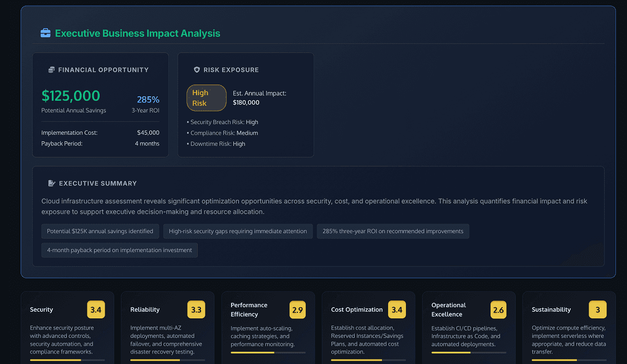The height and width of the screenshot is (364, 627).
Task: Click the Operational Excellence score 2.6
Action: point(498,310)
